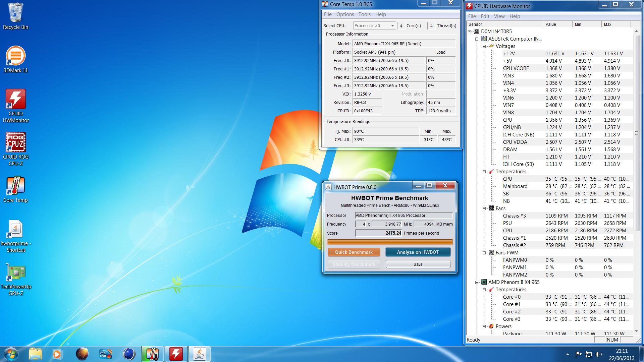Viewport: 644px width, 362px height.
Task: Collapse the ASUSTeK Computer node
Action: [477, 39]
